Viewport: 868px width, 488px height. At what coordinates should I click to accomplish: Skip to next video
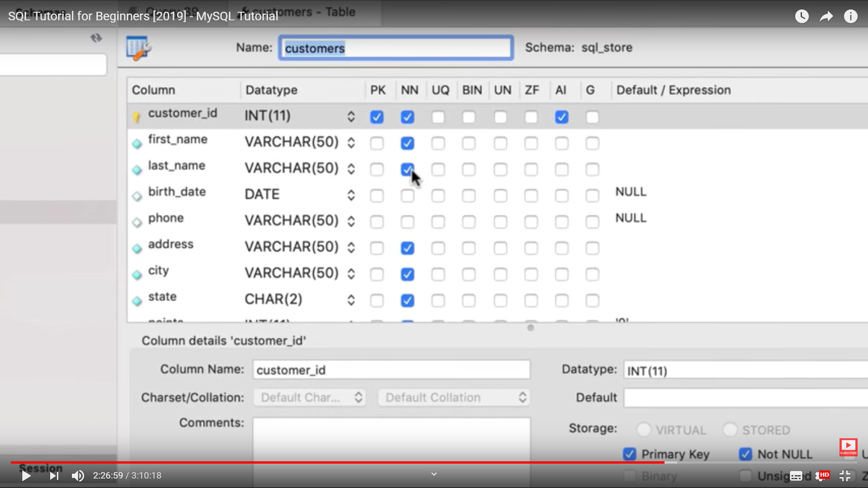[54, 475]
